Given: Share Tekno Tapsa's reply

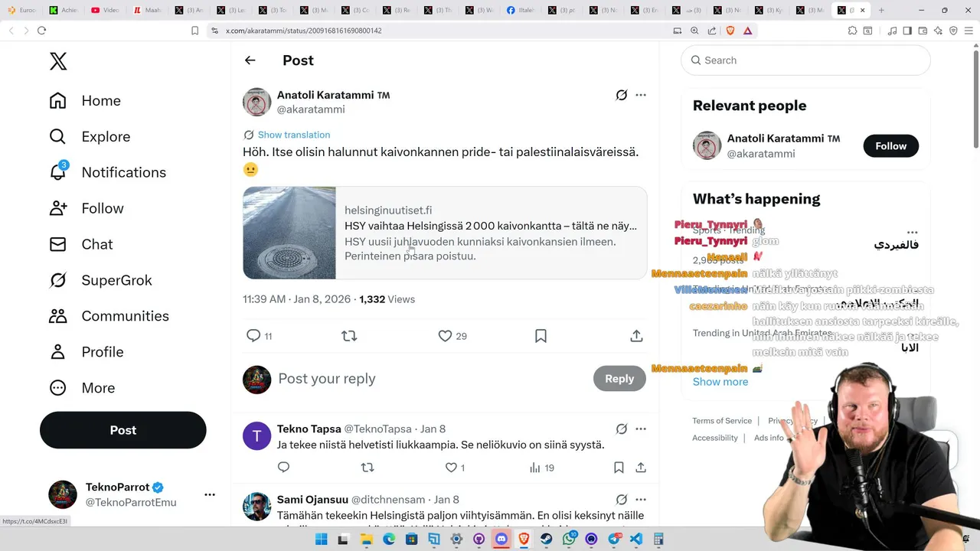Looking at the screenshot, I should click(641, 467).
